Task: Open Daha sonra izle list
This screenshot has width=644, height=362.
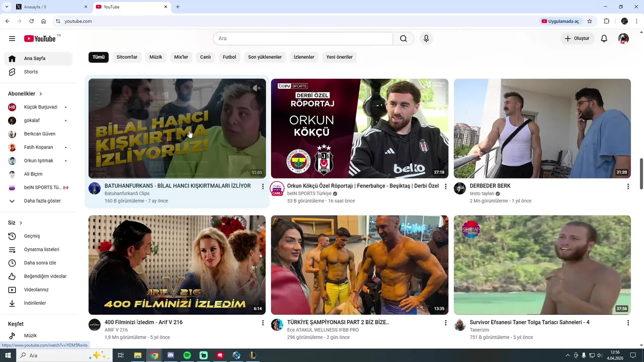Action: coord(38,263)
